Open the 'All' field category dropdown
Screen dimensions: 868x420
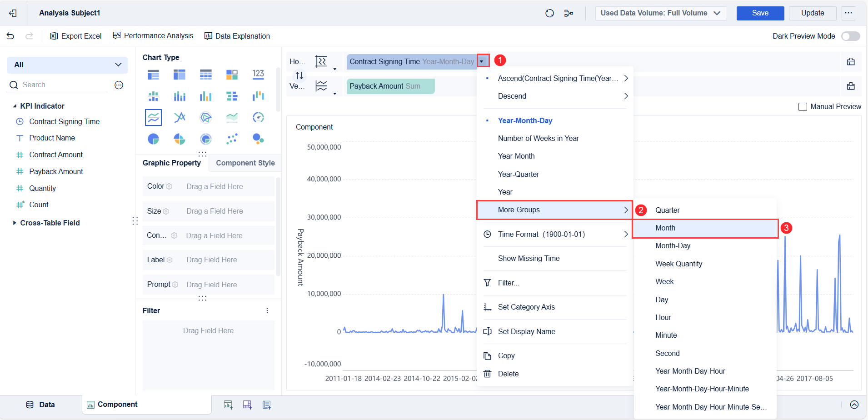67,65
